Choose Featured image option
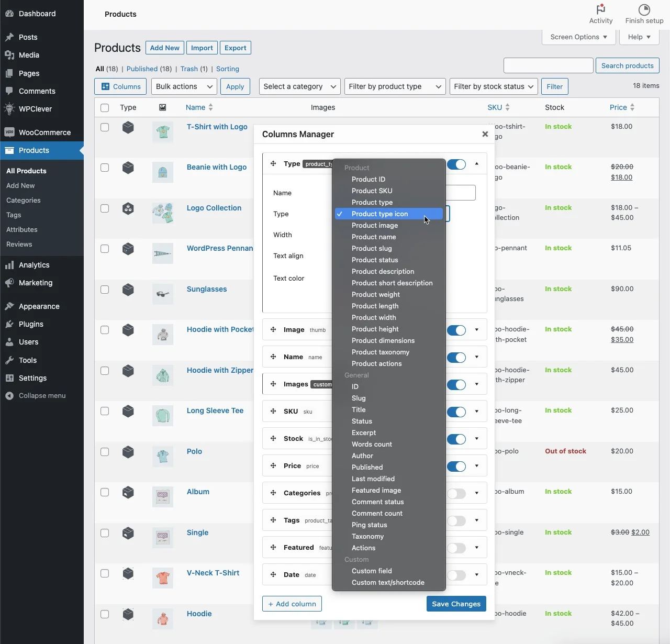The image size is (670, 644). [x=389, y=491]
